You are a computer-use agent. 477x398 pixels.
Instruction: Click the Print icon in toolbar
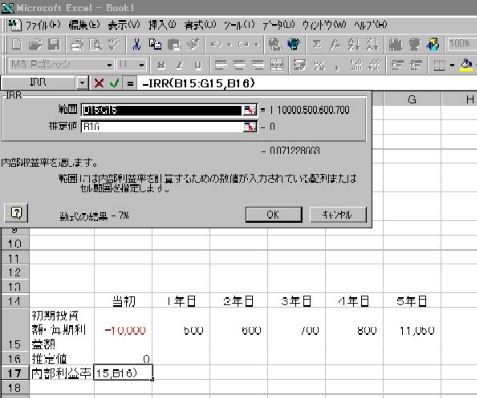point(77,44)
